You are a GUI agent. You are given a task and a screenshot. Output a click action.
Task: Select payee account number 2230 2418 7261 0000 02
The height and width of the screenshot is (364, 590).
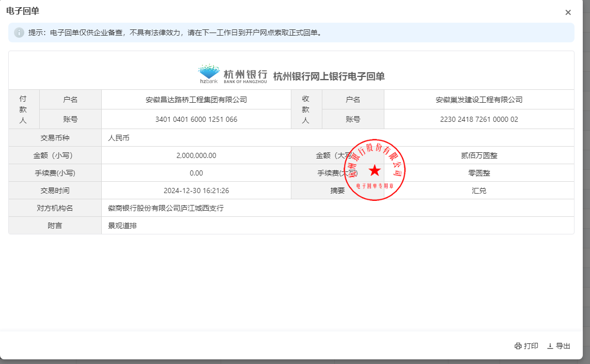[479, 119]
